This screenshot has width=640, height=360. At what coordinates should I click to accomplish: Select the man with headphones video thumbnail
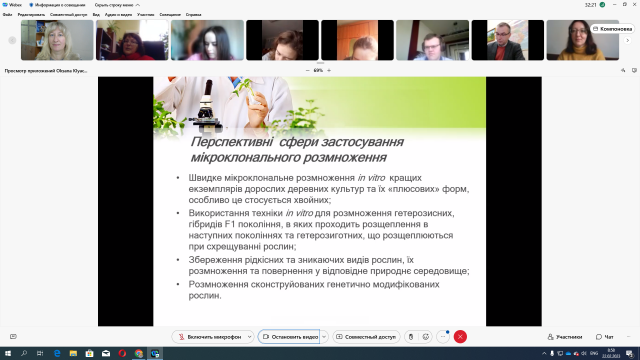coord(433,40)
